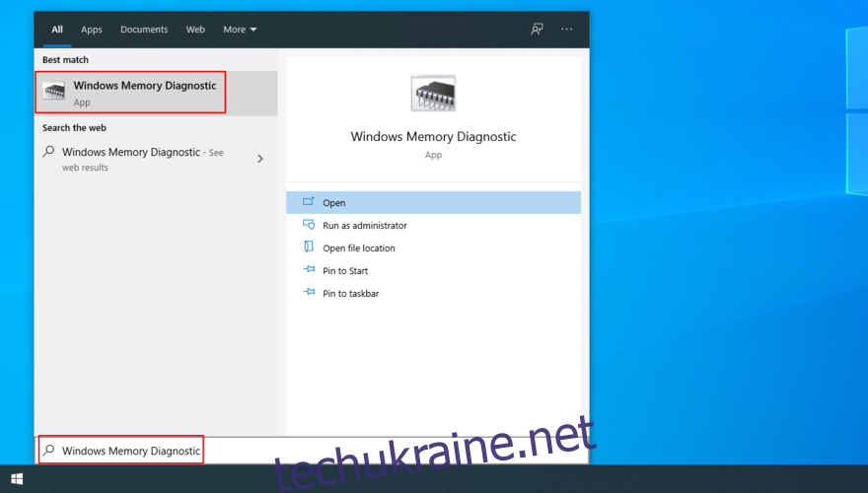Click the pin icon beside Pin to taskbar
Viewport: 868px width, 493px height.
[x=309, y=292]
